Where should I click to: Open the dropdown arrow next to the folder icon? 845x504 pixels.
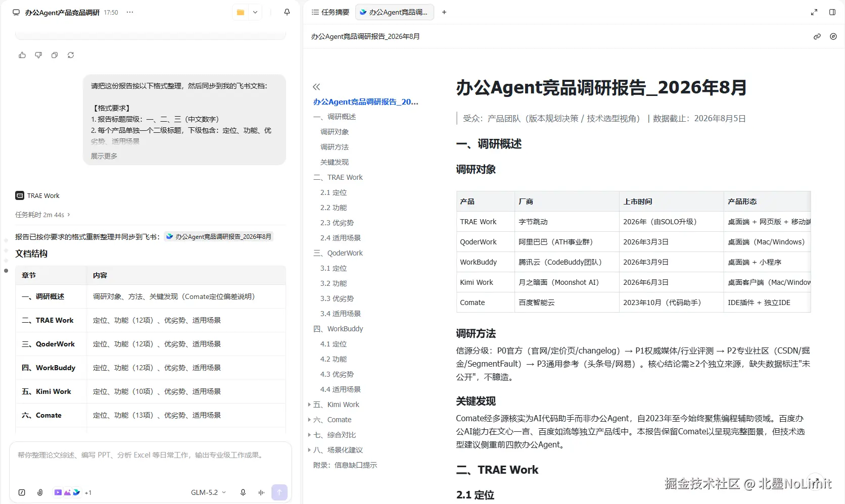point(255,12)
